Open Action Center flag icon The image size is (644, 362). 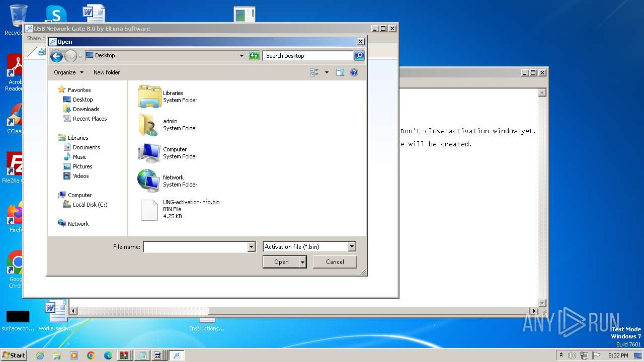pyautogui.click(x=596, y=355)
